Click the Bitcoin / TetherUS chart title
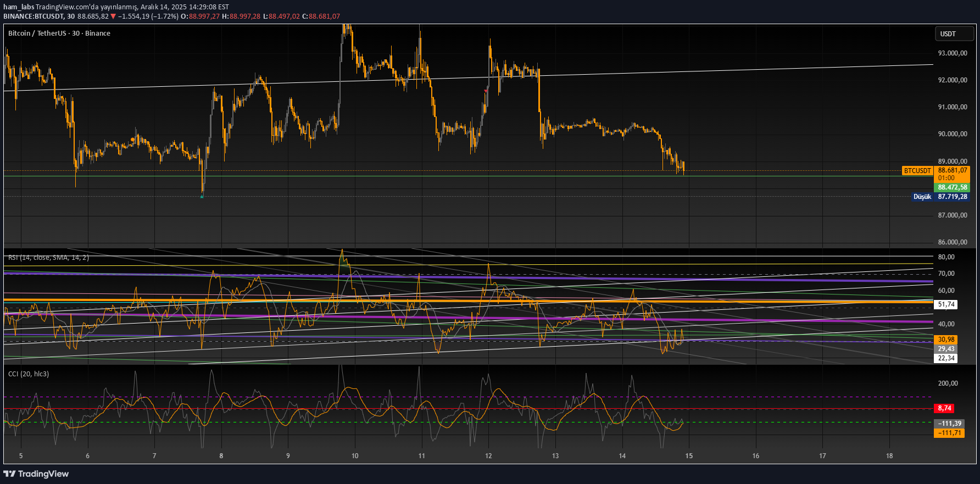The width and height of the screenshot is (980, 484). (x=59, y=34)
